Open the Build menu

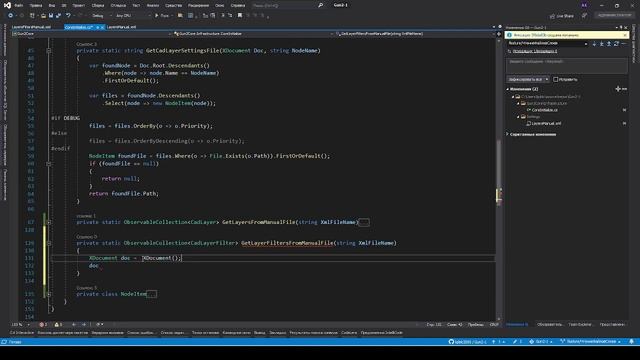[x=98, y=5]
